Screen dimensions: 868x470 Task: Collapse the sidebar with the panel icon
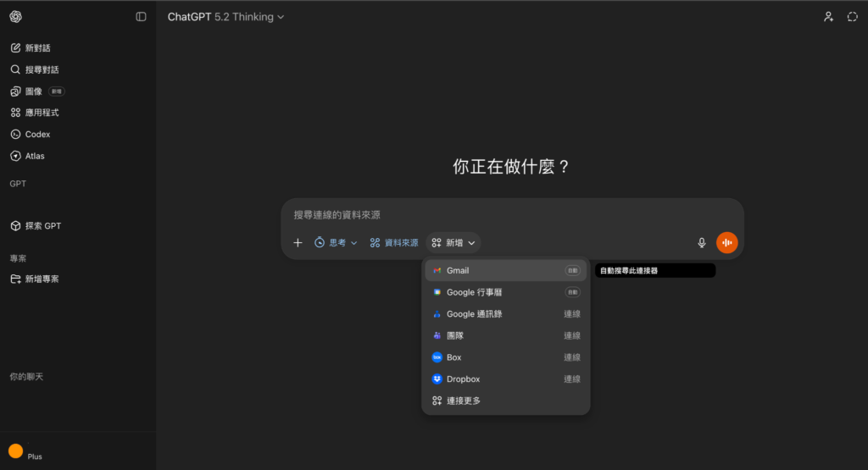tap(142, 17)
